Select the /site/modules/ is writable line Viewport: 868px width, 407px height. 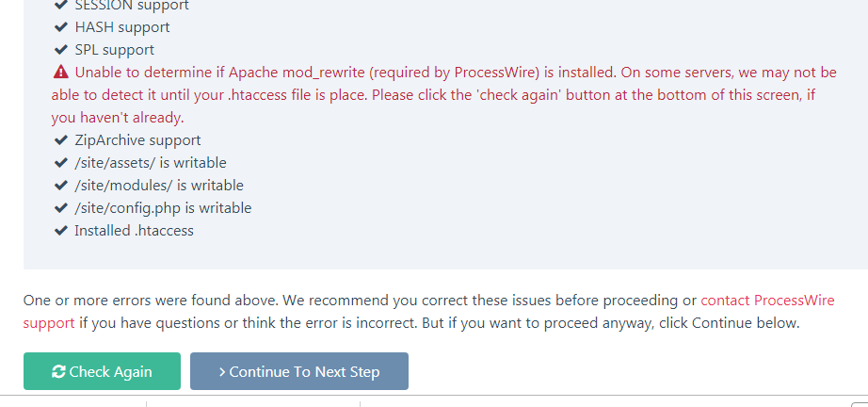pyautogui.click(x=159, y=186)
